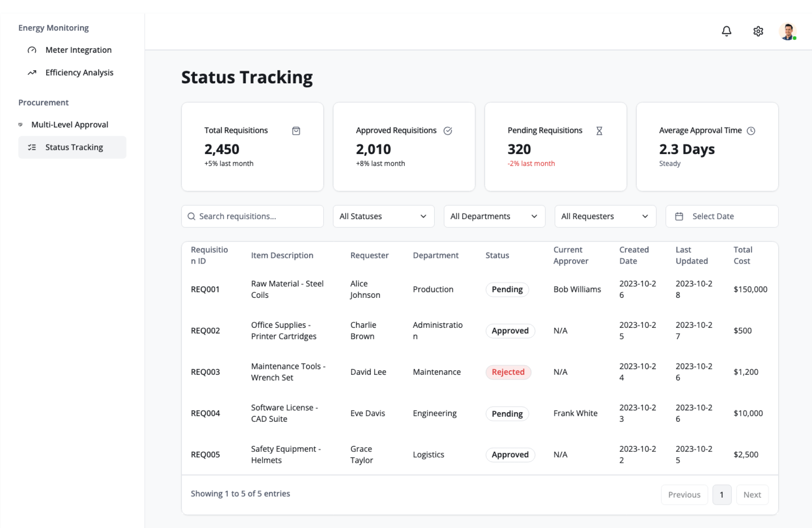Image resolution: width=812 pixels, height=528 pixels.
Task: Click Approved Requisitions checkmark icon
Action: pyautogui.click(x=447, y=131)
